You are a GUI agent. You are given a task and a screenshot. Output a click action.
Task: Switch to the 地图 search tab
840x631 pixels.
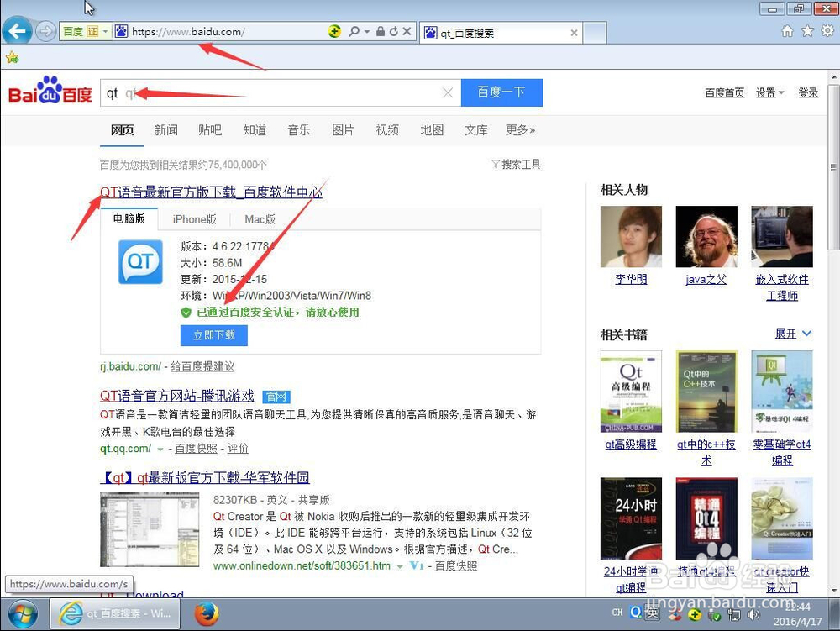[x=432, y=129]
